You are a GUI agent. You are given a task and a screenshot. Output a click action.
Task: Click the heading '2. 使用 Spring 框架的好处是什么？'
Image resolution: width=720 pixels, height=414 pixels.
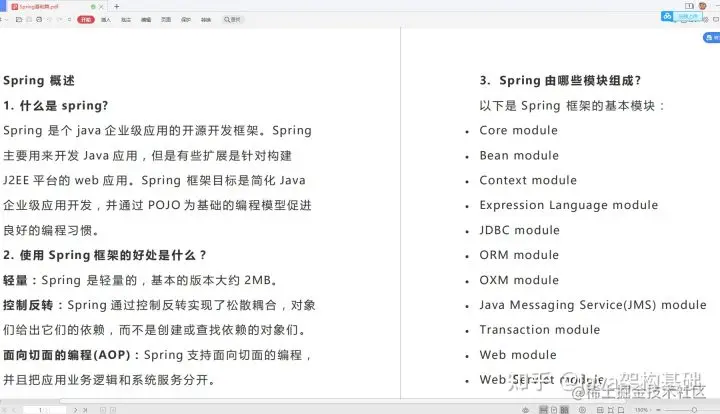(105, 255)
